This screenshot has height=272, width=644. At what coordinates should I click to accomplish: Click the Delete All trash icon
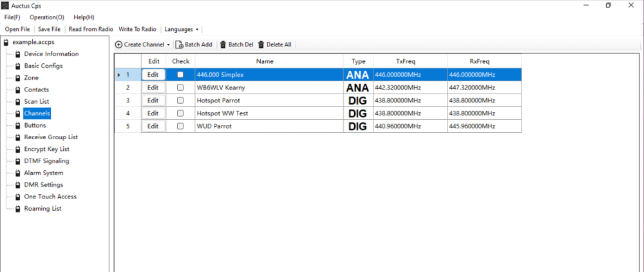[x=261, y=44]
